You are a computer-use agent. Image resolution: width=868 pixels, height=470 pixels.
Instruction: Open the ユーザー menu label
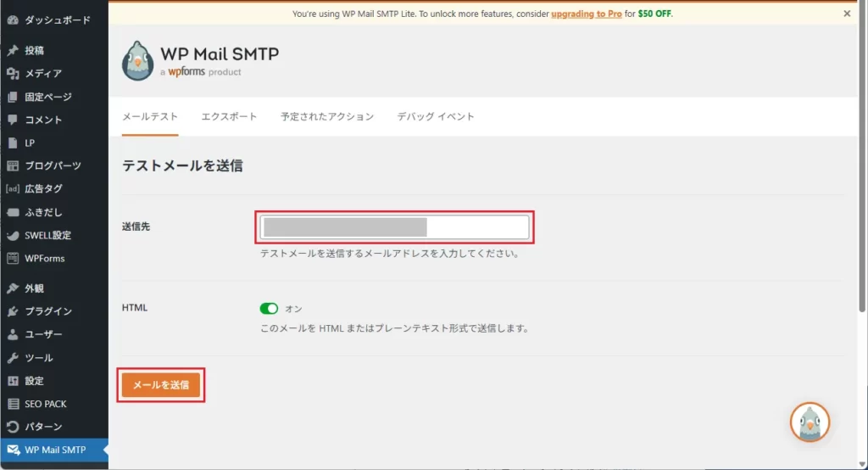pyautogui.click(x=43, y=334)
